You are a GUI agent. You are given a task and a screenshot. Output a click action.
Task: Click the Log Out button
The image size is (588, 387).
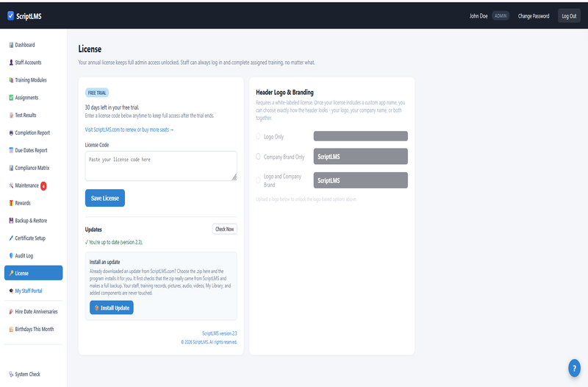569,15
